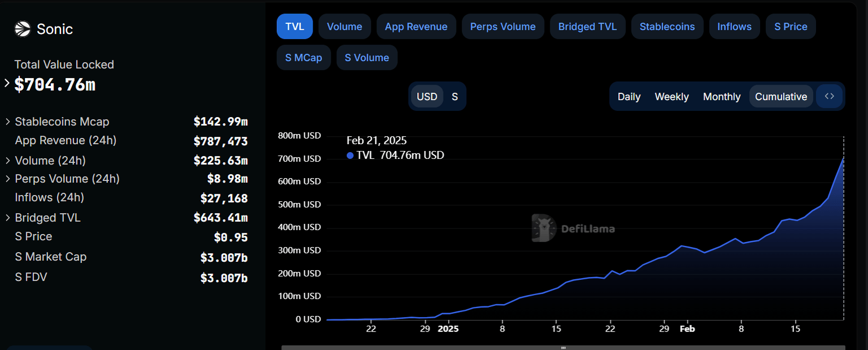The height and width of the screenshot is (350, 868).
Task: Open the App Revenue tab
Action: (416, 26)
